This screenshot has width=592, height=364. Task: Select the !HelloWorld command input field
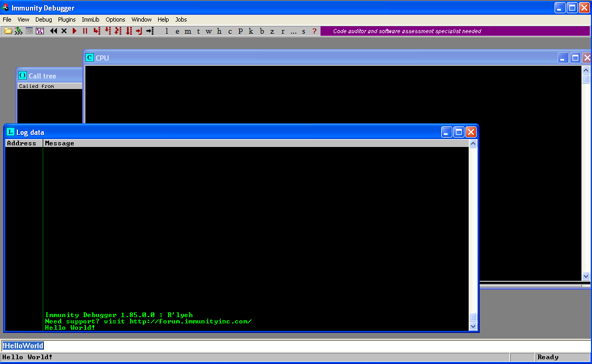[x=23, y=346]
